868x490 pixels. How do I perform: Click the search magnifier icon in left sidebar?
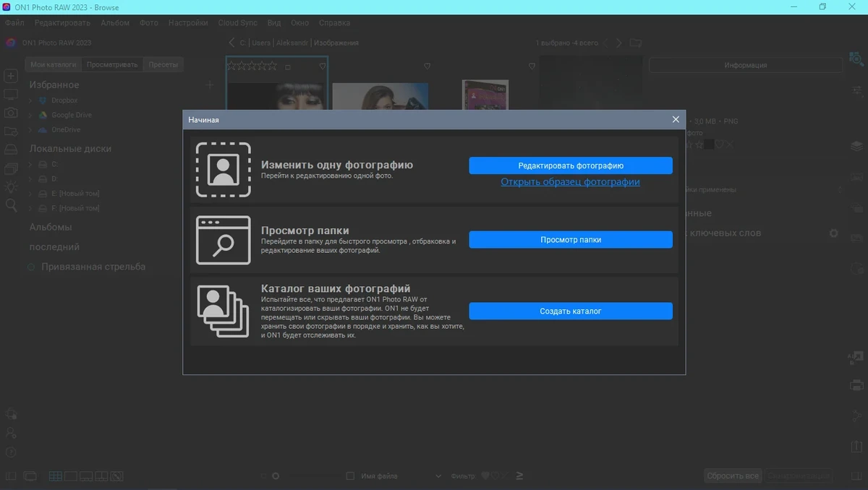[x=11, y=205]
